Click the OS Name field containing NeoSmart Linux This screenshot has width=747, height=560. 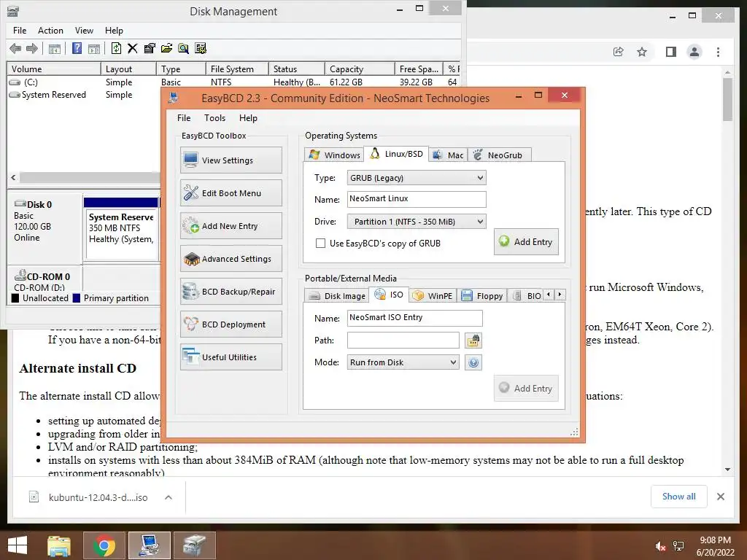click(x=417, y=199)
